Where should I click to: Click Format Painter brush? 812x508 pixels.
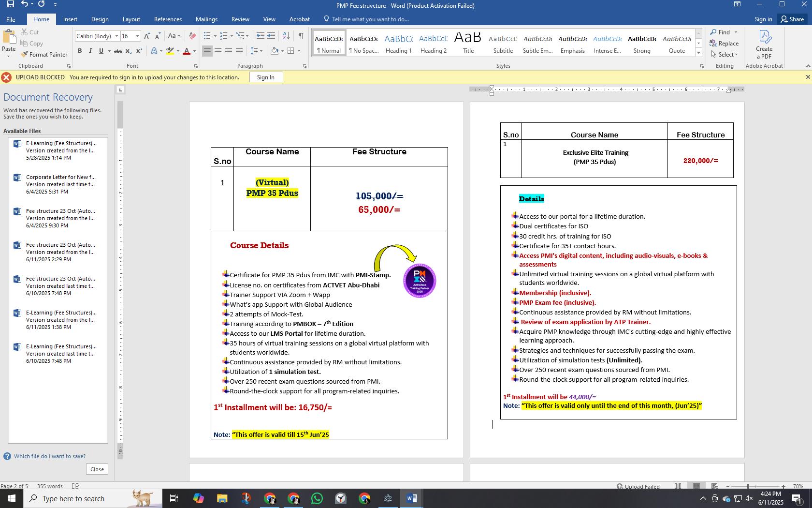point(44,55)
